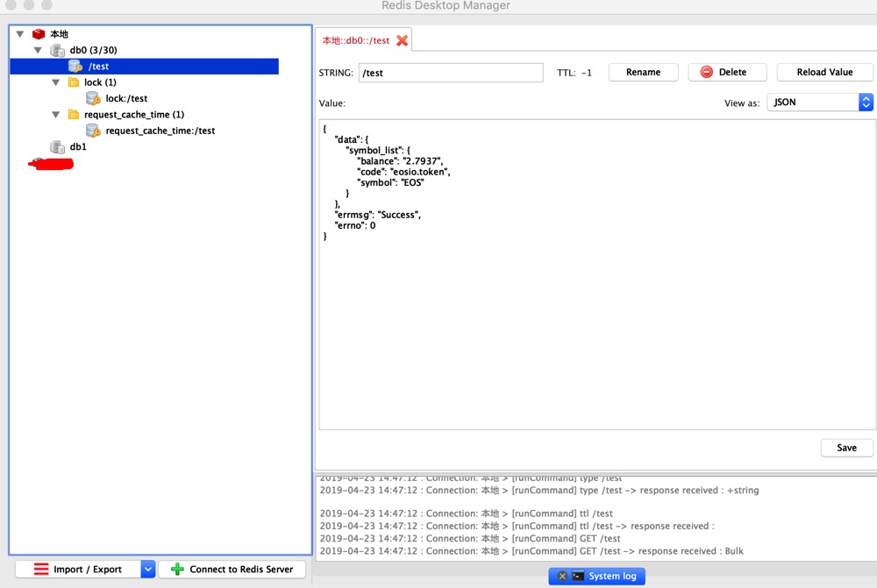Click the db1 database icon
Image resolution: width=877 pixels, height=588 pixels.
pos(57,147)
